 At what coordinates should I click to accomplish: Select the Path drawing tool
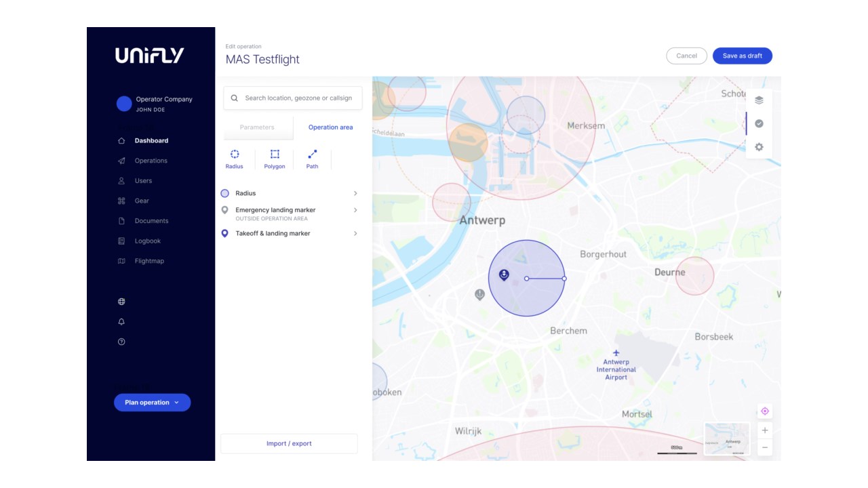click(312, 159)
